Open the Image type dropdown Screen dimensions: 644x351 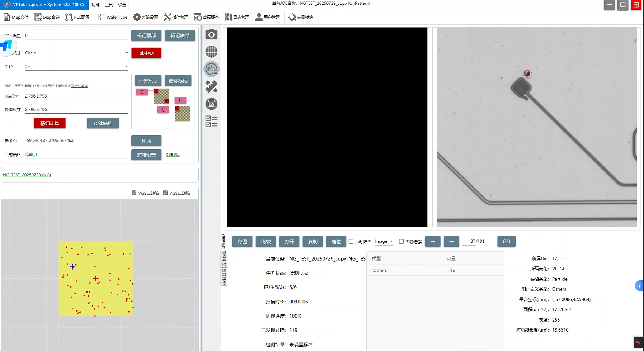(384, 242)
